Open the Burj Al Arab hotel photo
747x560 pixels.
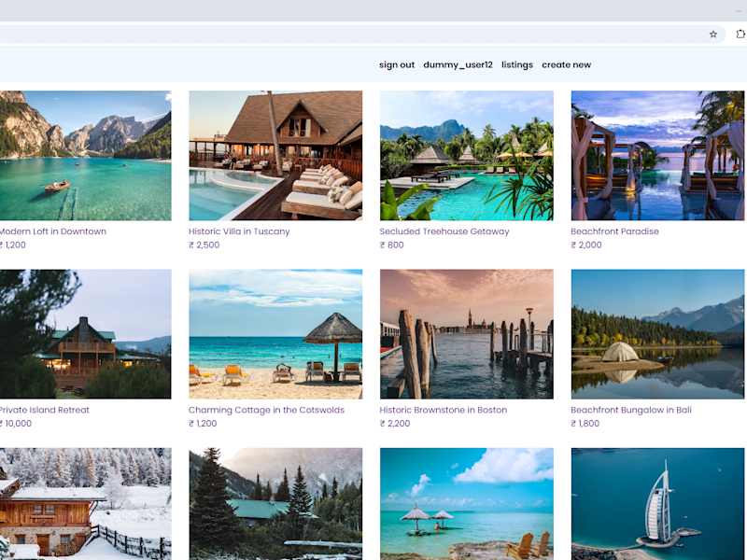[x=657, y=504]
